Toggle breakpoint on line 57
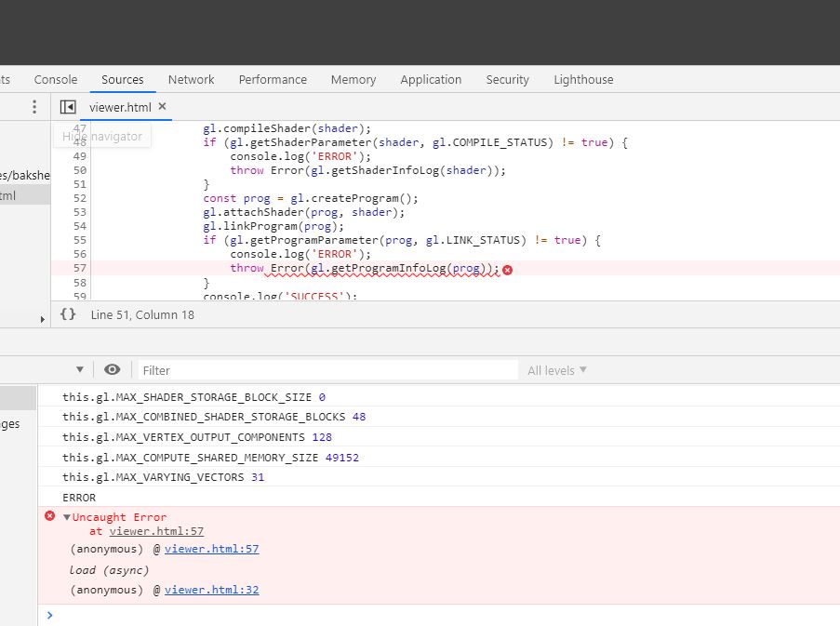The height and width of the screenshot is (626, 840). point(79,268)
